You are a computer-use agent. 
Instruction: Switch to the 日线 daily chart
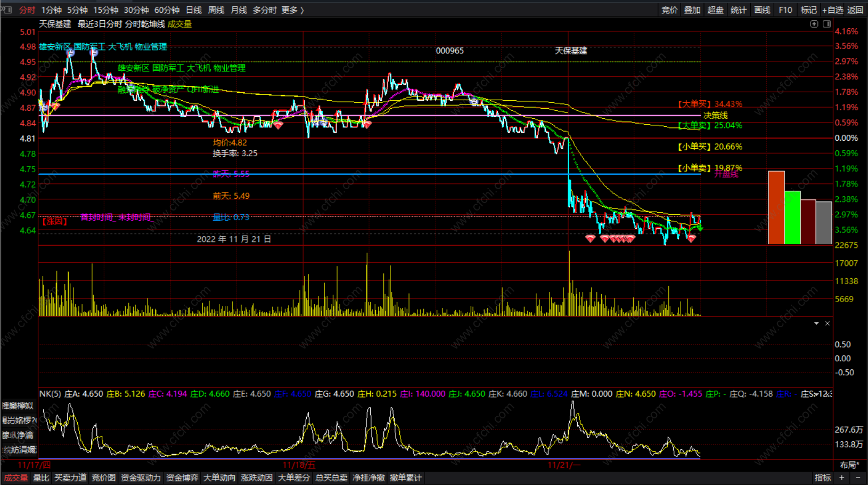click(x=194, y=10)
